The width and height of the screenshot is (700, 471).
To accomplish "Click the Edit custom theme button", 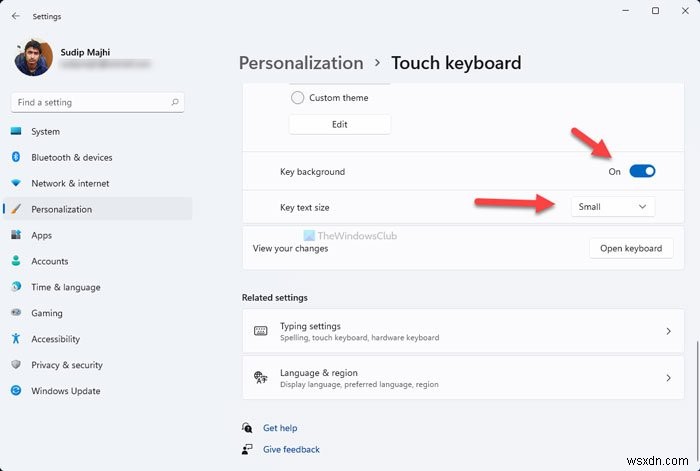I will [x=340, y=125].
